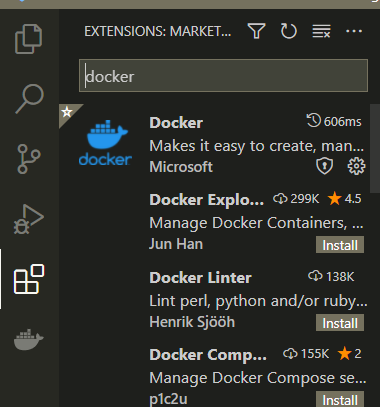Click the docker search input field
The height and width of the screenshot is (407, 380).
(223, 76)
